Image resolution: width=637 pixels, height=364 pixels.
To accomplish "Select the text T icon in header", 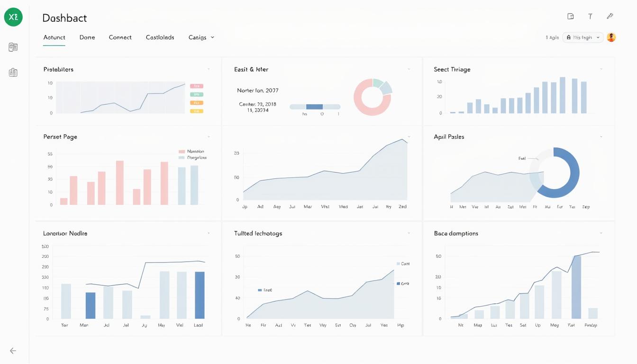I will (x=590, y=16).
